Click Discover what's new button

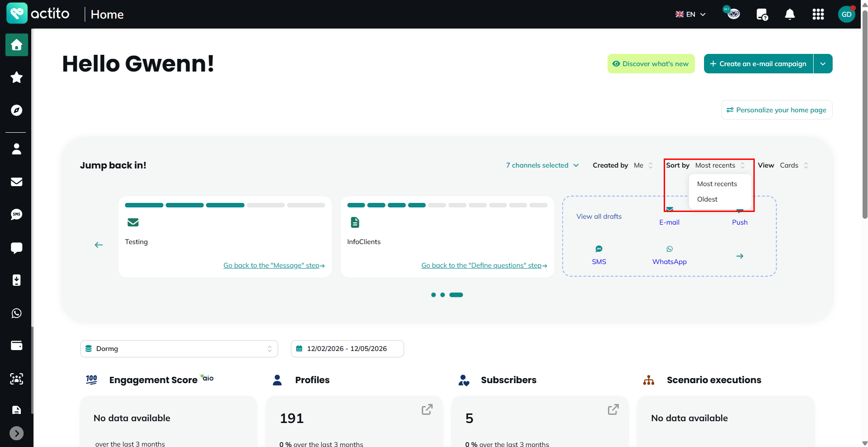pos(651,64)
